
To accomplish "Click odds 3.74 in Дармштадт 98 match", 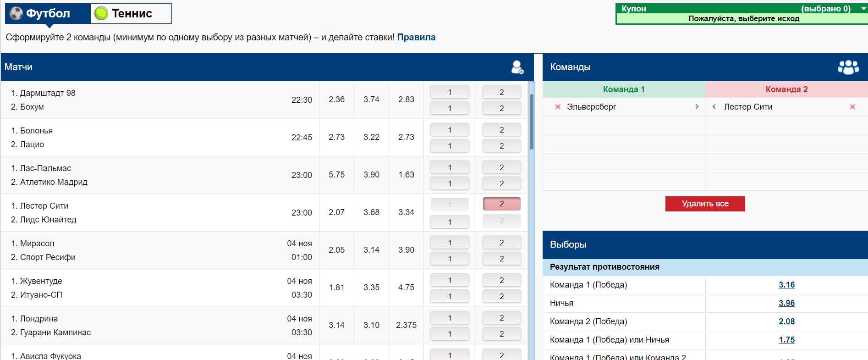I will click(371, 100).
